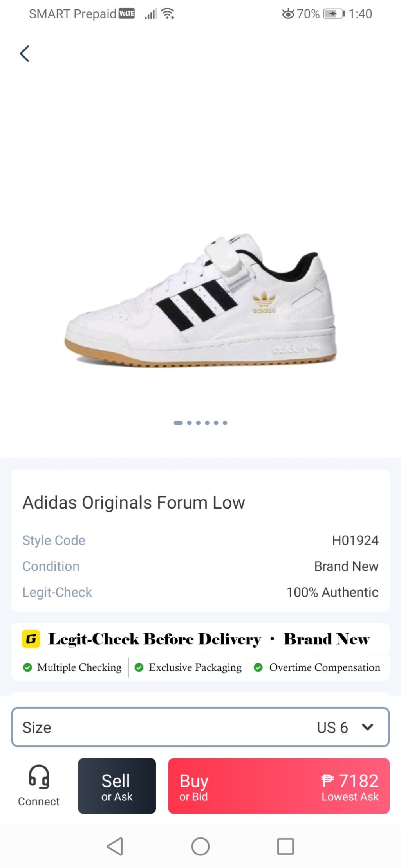Tap the Buy or Bid button
The image size is (401, 868).
(278, 786)
